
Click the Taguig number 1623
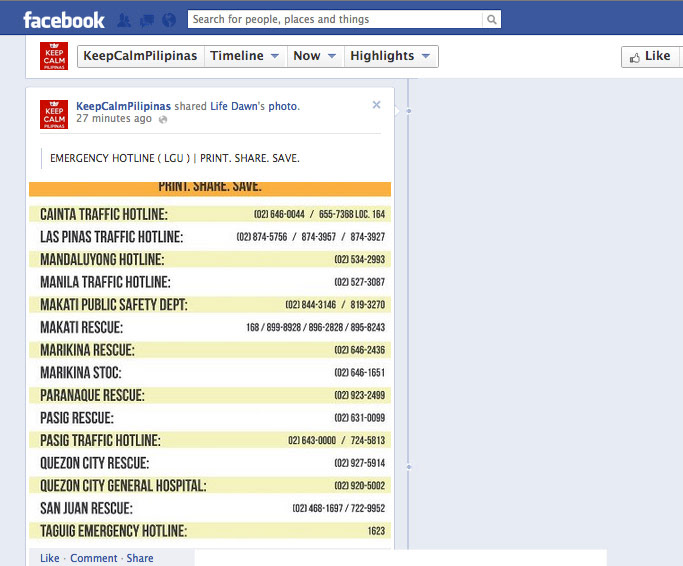click(x=376, y=531)
